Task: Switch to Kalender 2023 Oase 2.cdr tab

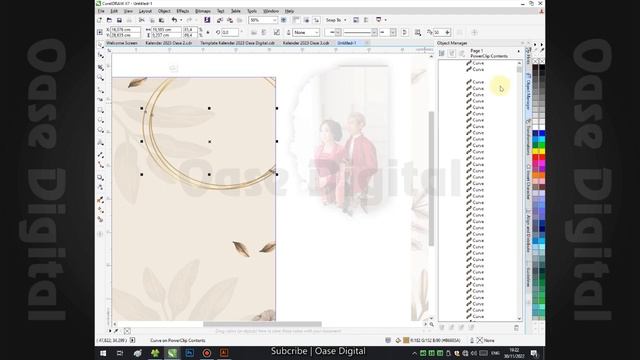Action: point(169,43)
